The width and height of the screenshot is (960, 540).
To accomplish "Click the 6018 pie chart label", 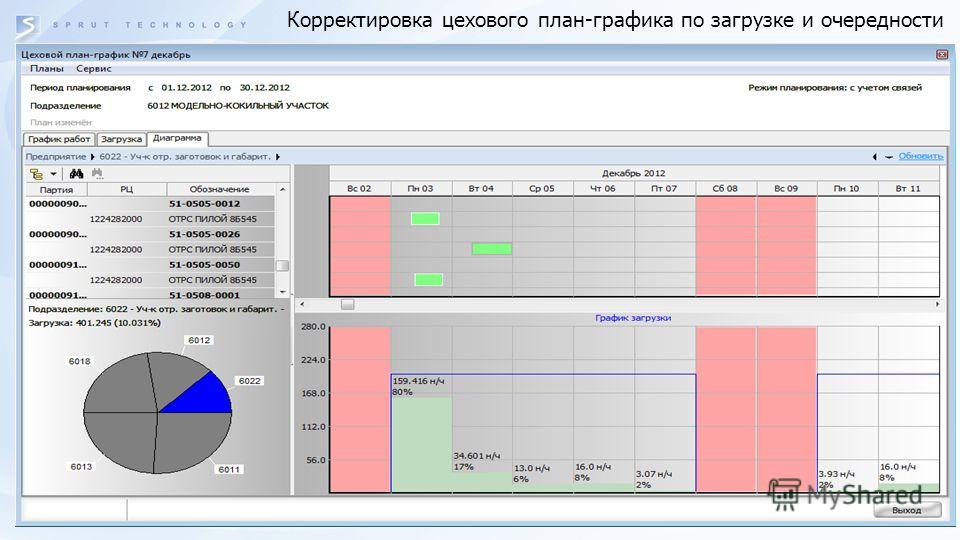I will point(80,361).
